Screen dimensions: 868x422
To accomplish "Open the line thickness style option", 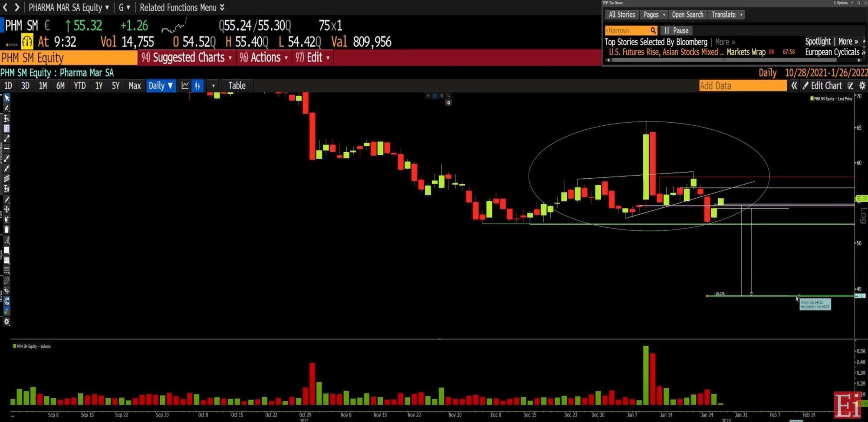I will point(7,260).
